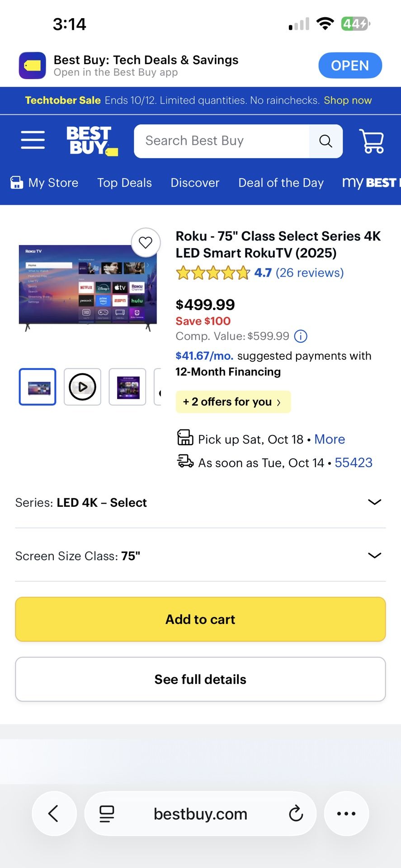Expand the Series LED 4K Select section
The image size is (401, 868).
tap(374, 502)
